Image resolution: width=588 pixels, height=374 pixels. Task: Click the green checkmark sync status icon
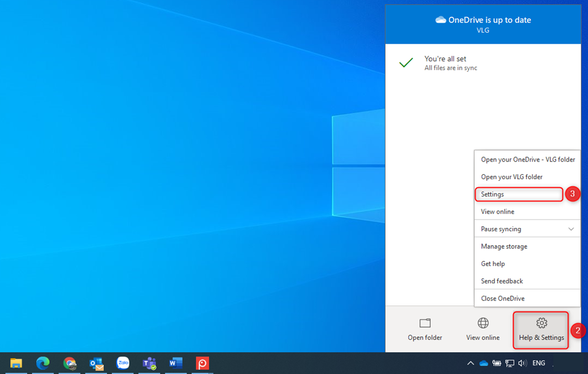(x=406, y=63)
